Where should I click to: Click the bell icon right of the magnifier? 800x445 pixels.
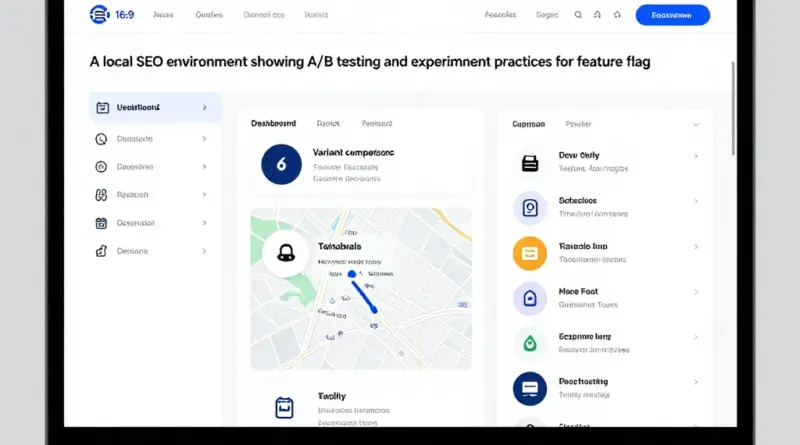point(597,15)
